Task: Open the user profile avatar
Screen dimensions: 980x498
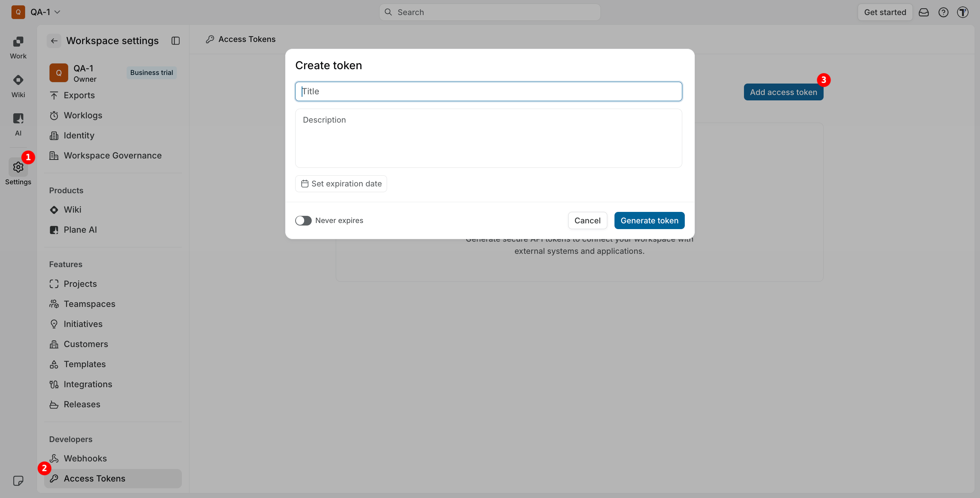Action: click(962, 12)
